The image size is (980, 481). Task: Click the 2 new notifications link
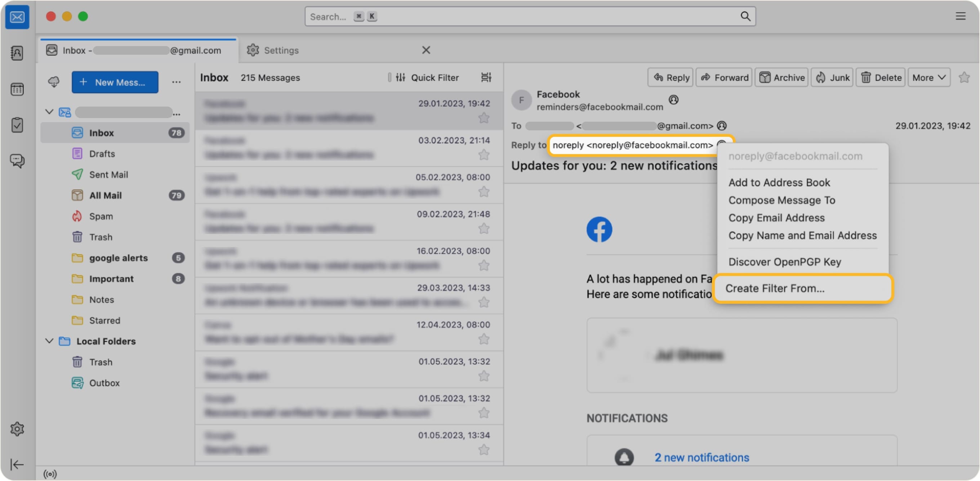701,457
